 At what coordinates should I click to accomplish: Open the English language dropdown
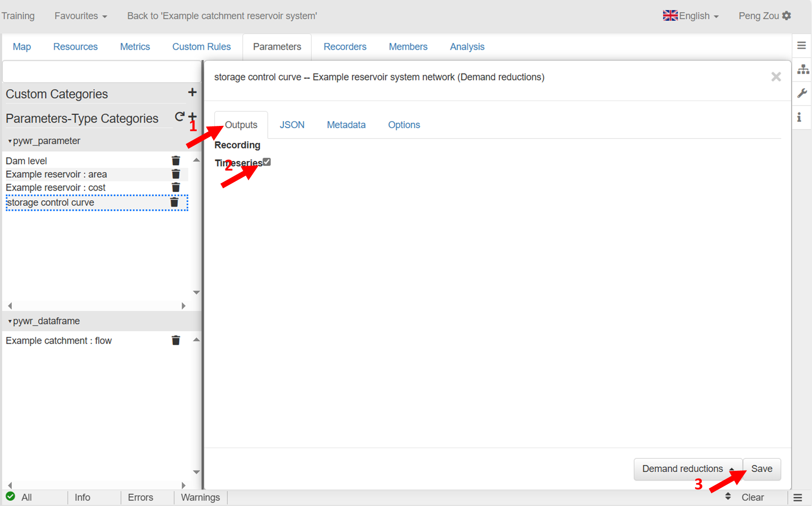(691, 16)
